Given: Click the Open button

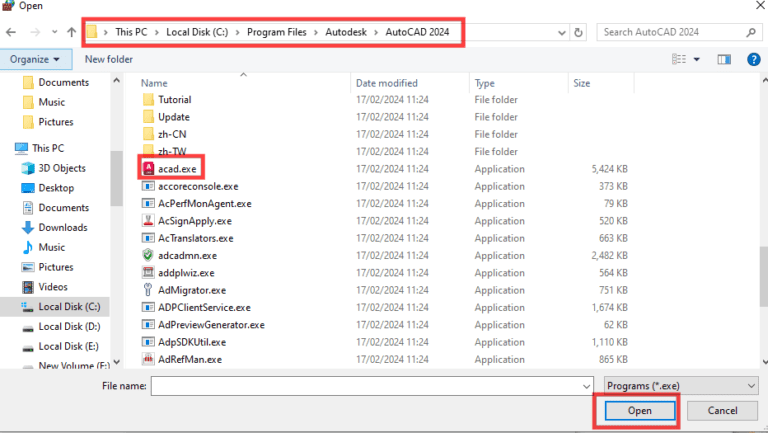Looking at the screenshot, I should [639, 411].
